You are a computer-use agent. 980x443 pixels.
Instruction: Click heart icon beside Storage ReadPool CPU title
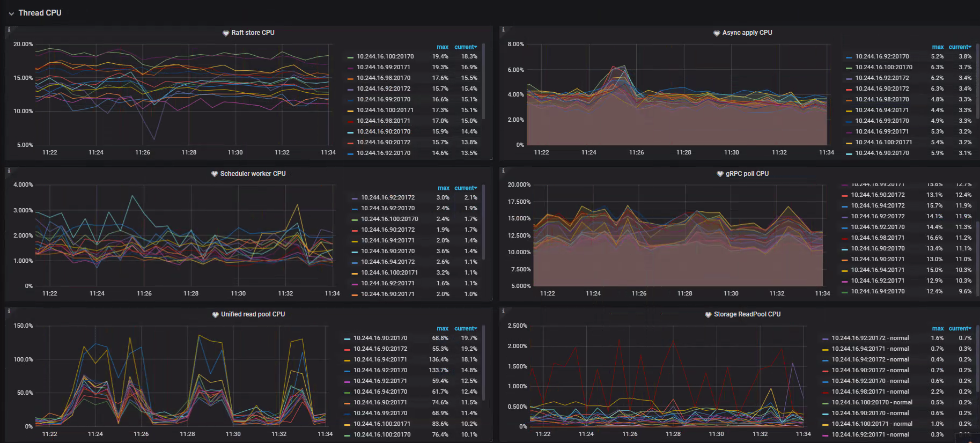click(x=708, y=315)
